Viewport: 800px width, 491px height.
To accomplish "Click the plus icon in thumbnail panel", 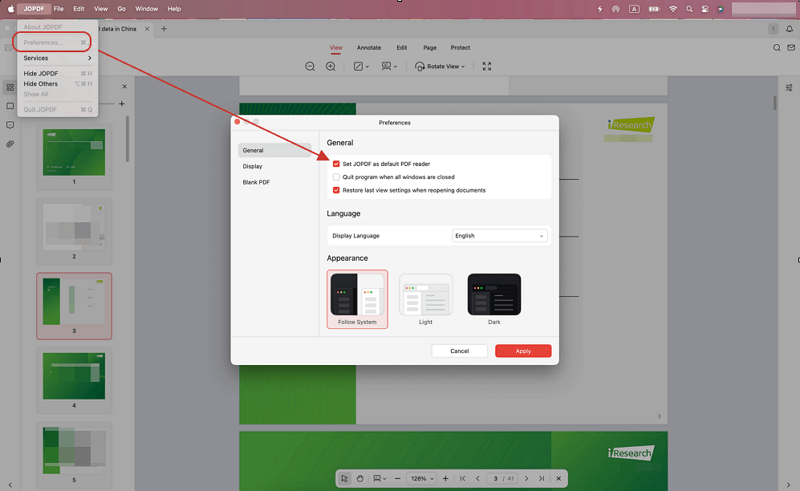I will click(x=121, y=104).
